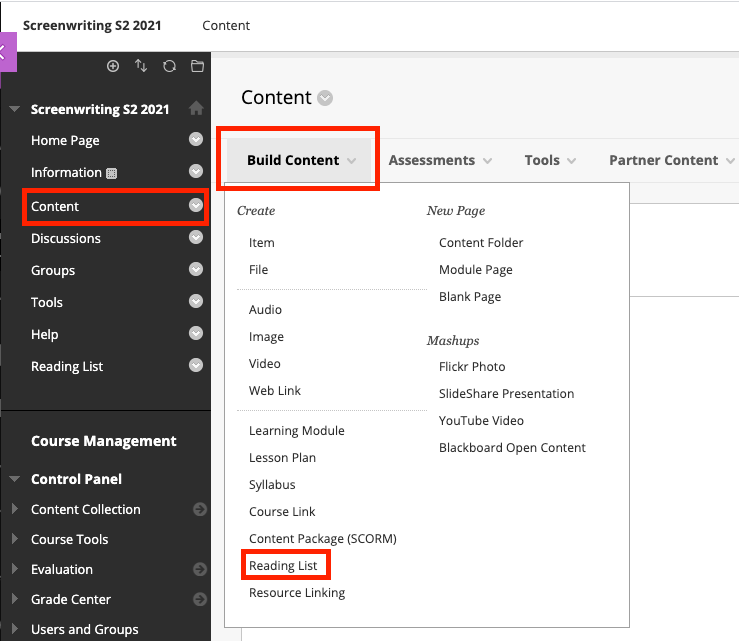
Task: Click the arrow icon next to Grade Center
Action: pyautogui.click(x=200, y=599)
